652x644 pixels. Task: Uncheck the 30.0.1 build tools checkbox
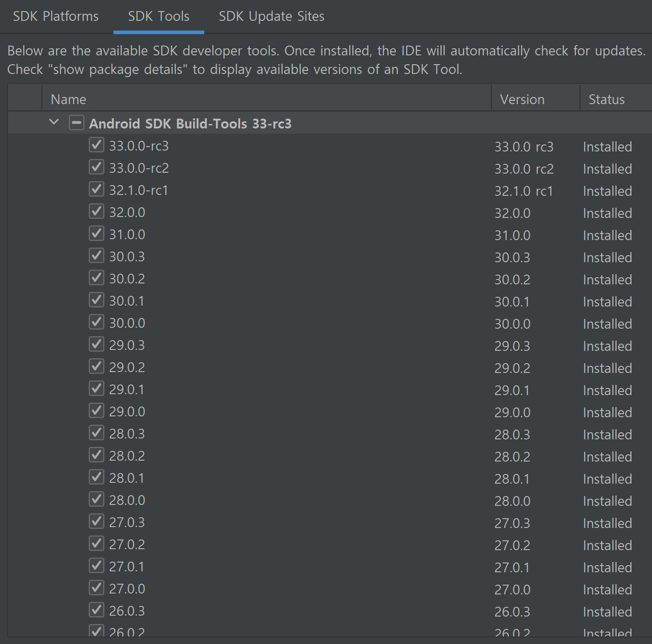point(97,300)
